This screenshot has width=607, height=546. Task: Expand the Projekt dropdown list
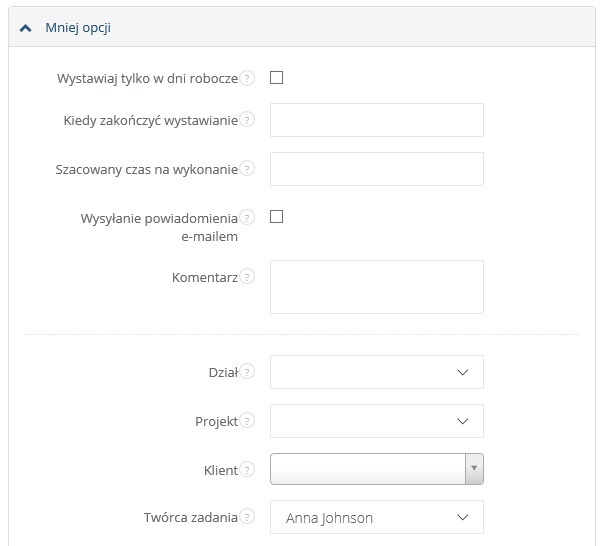point(377,421)
